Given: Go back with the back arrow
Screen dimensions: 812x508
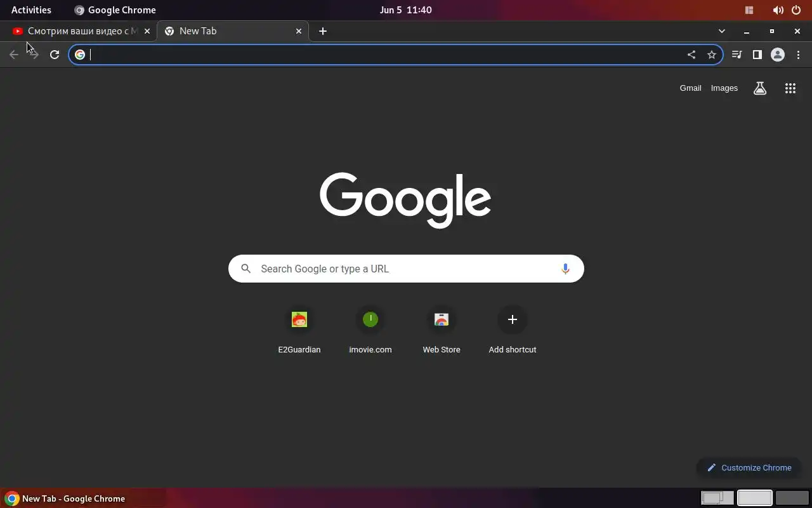Looking at the screenshot, I should coord(14,55).
